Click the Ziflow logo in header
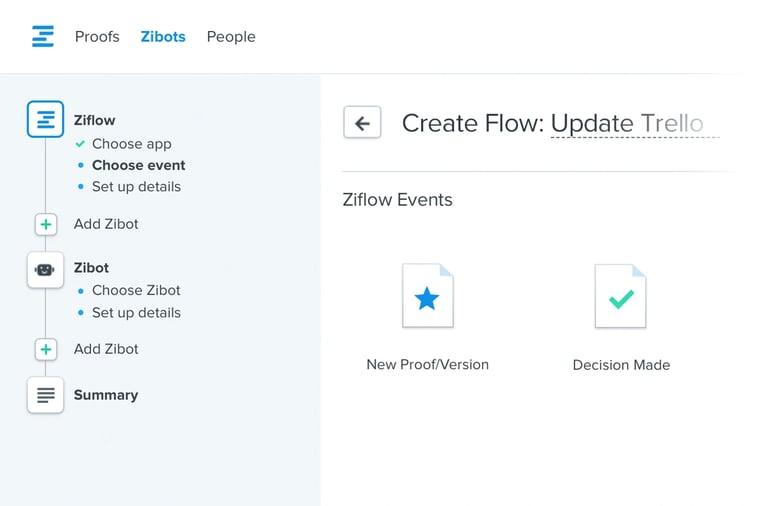Viewport: 760px width, 506px height. [x=42, y=37]
